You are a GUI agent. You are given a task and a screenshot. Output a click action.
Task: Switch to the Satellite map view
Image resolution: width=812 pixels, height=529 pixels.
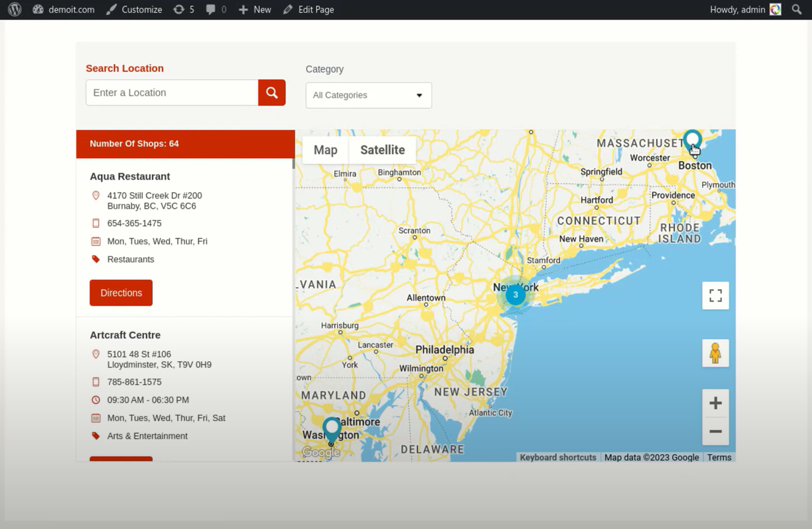[x=382, y=150]
